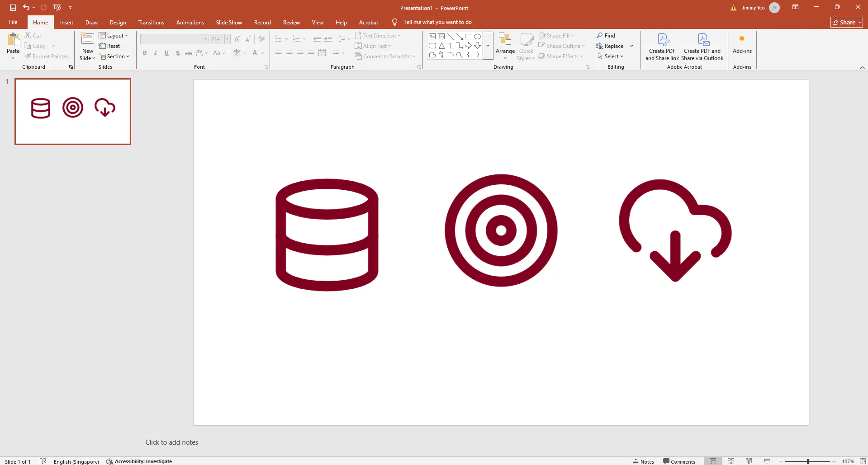The width and height of the screenshot is (868, 465).
Task: Open the Select dropdown in Editing
Action: (610, 56)
